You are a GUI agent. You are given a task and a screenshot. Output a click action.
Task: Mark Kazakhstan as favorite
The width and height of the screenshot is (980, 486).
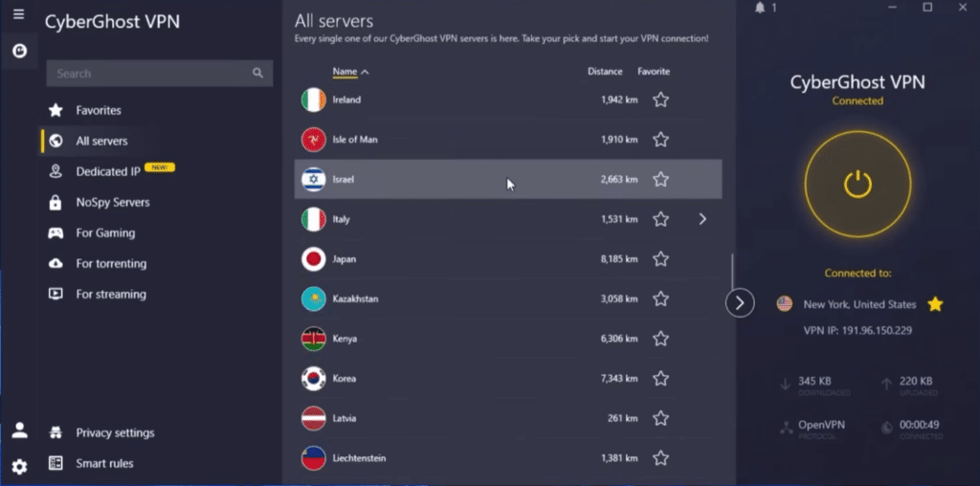660,299
